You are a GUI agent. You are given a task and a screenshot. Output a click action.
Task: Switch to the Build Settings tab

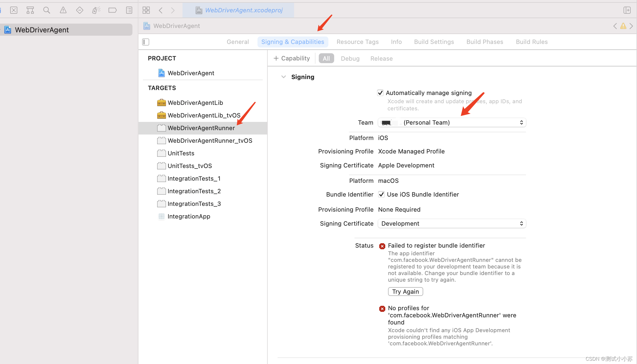[434, 42]
